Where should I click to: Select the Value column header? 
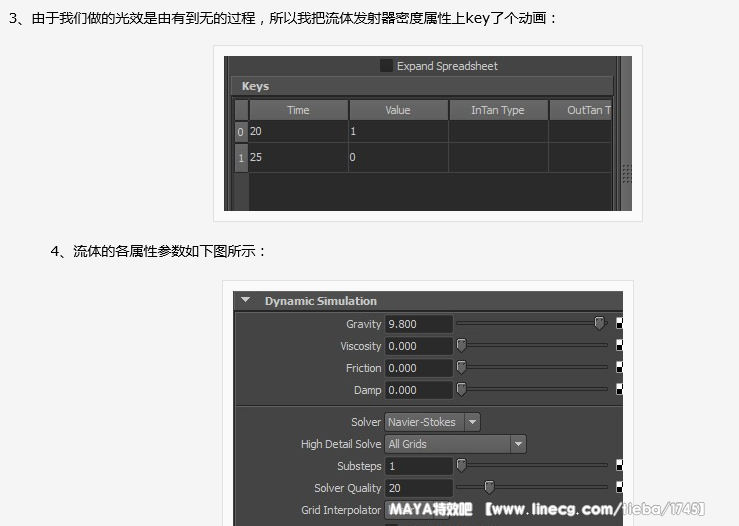point(398,110)
